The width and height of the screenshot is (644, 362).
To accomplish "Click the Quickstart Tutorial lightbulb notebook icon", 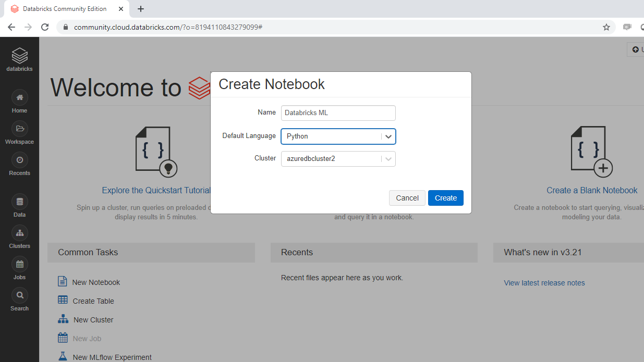I will pyautogui.click(x=156, y=152).
